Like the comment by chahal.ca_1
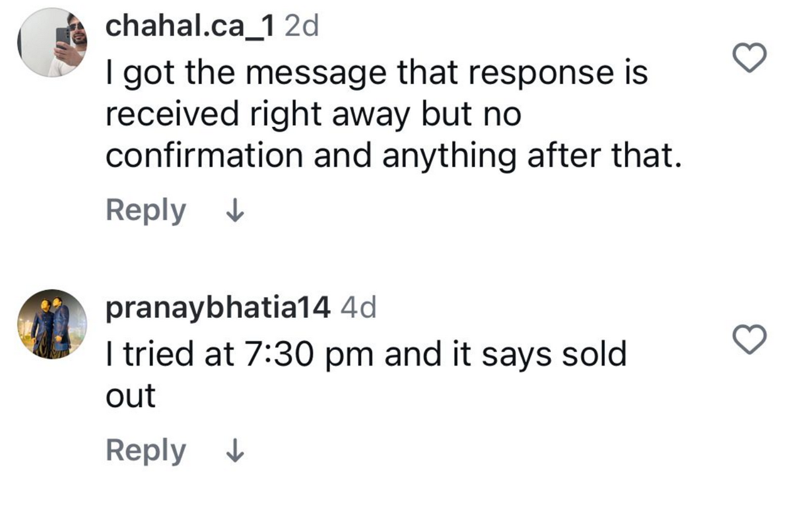Viewport: 804px width, 532px height. (x=750, y=58)
